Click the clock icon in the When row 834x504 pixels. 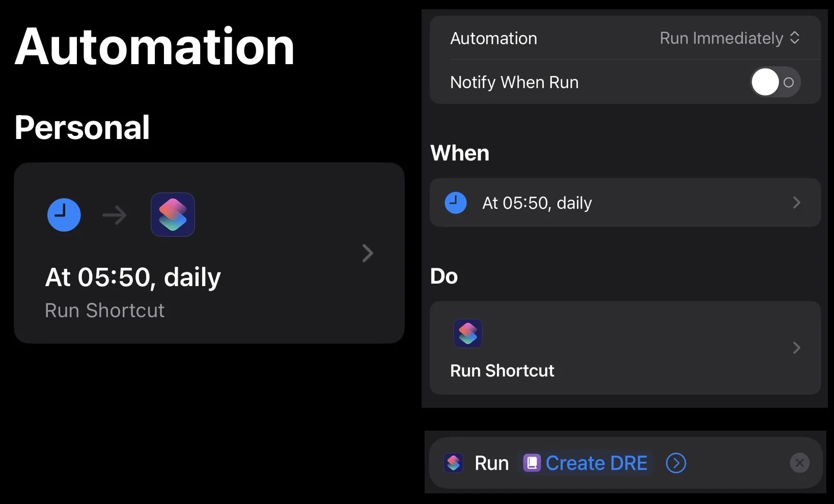(x=456, y=203)
